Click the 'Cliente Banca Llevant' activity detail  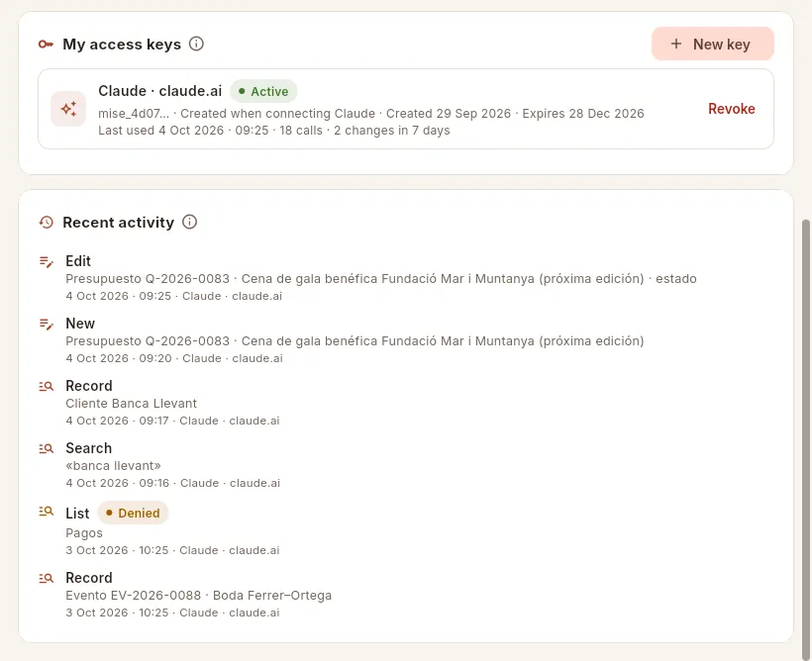coord(132,403)
